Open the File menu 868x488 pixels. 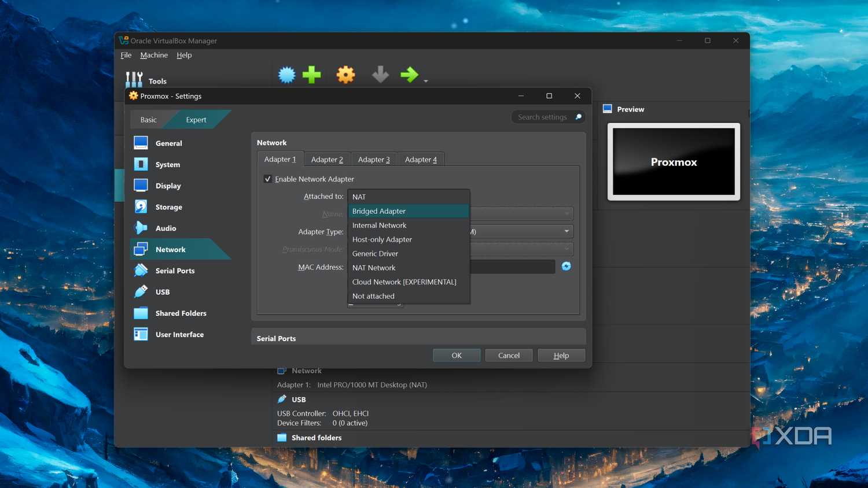[x=126, y=55]
